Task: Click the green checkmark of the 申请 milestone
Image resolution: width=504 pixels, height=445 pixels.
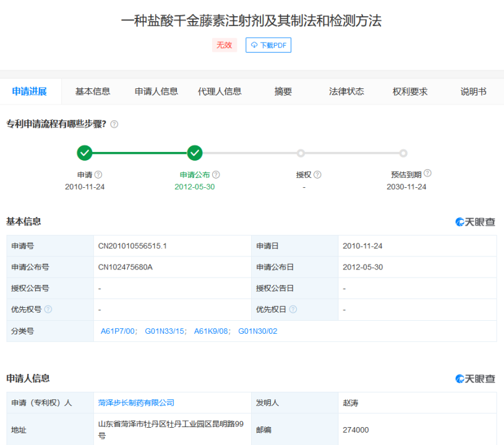Action: point(85,153)
